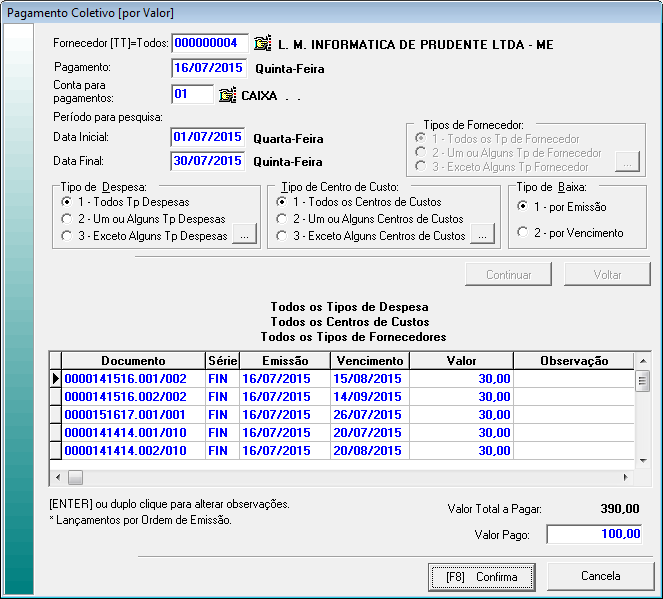Choose '1 - por Emissão' baixa type

[524, 206]
